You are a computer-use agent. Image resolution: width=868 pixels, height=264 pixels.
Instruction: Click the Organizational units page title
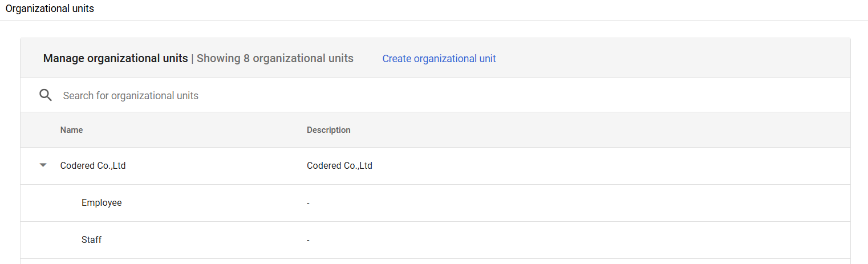click(x=50, y=9)
